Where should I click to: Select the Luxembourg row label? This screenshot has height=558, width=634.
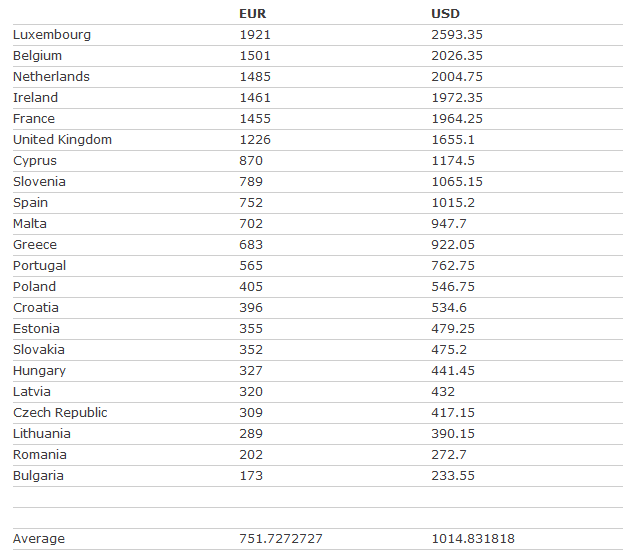tap(52, 35)
